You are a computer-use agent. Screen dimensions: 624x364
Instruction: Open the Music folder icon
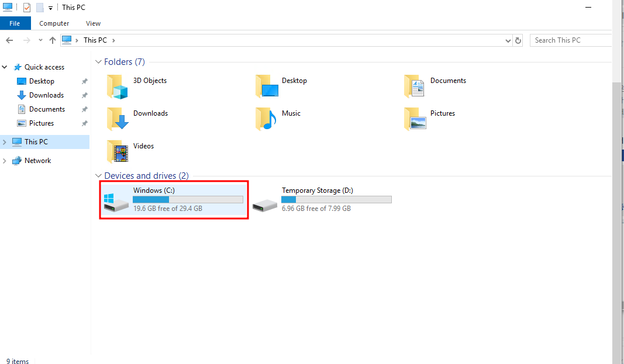pyautogui.click(x=266, y=119)
